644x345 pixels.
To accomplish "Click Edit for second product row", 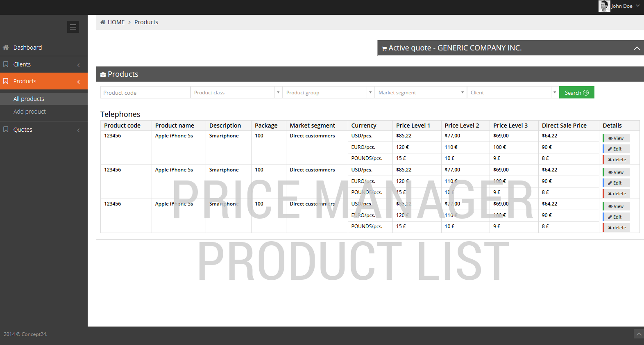I will (x=616, y=183).
